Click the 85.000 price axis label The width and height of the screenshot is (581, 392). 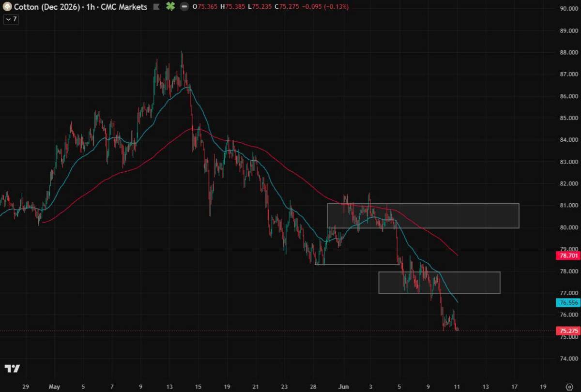coord(569,118)
